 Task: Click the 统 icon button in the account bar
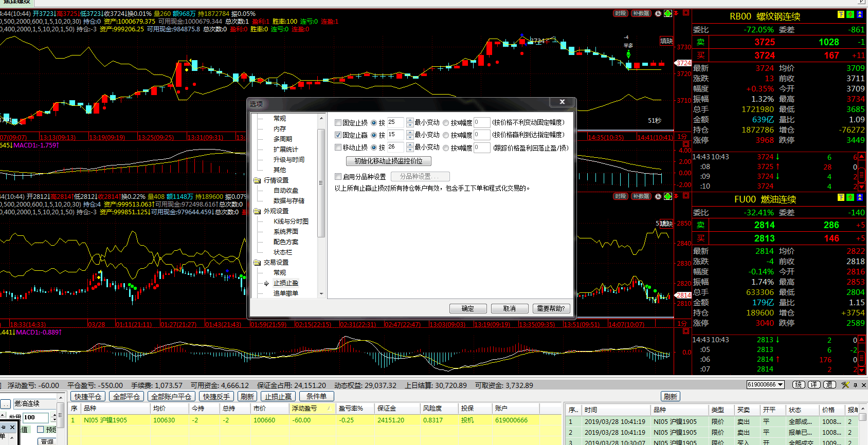click(x=799, y=384)
